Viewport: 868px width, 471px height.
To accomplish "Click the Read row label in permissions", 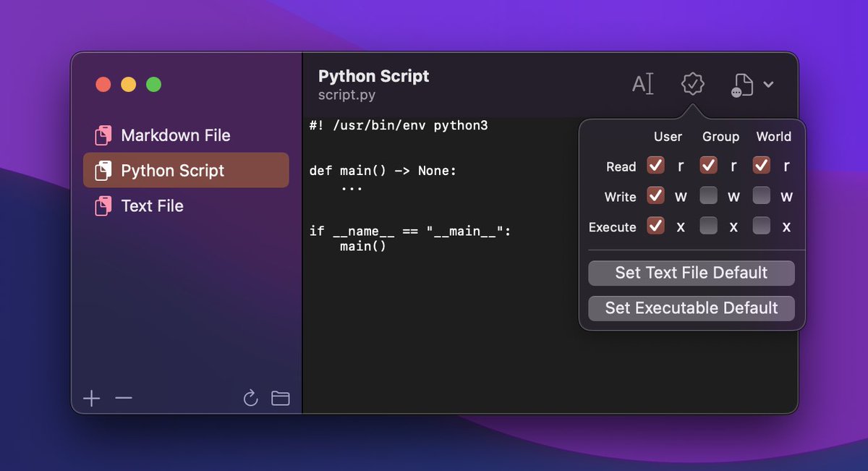I will coord(621,167).
